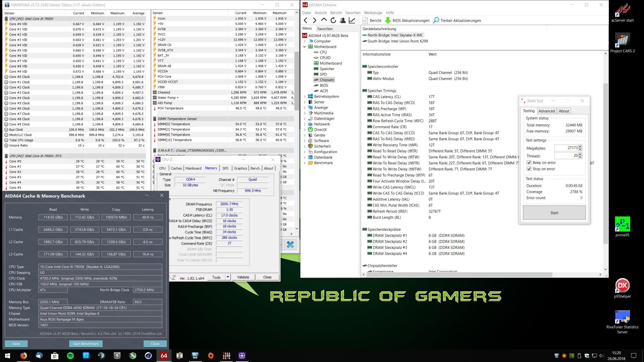Screen dimensions: 644x362
Task: Open Spotify from the taskbar
Action: point(70,356)
